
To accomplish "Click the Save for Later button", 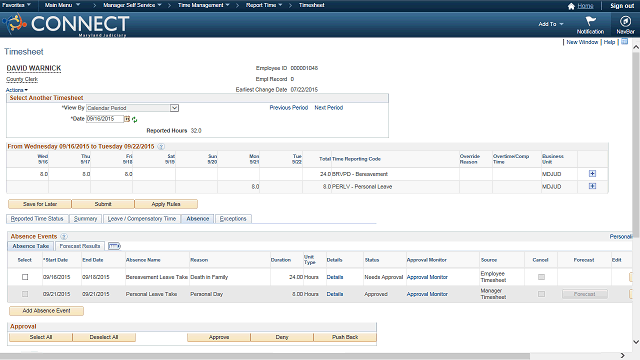I will coord(40,204).
